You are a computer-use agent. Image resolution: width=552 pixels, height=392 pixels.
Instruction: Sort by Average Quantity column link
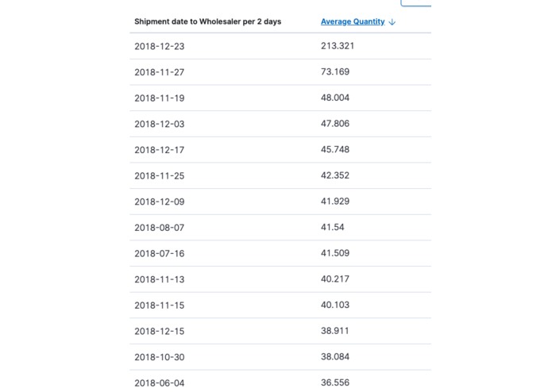click(353, 21)
